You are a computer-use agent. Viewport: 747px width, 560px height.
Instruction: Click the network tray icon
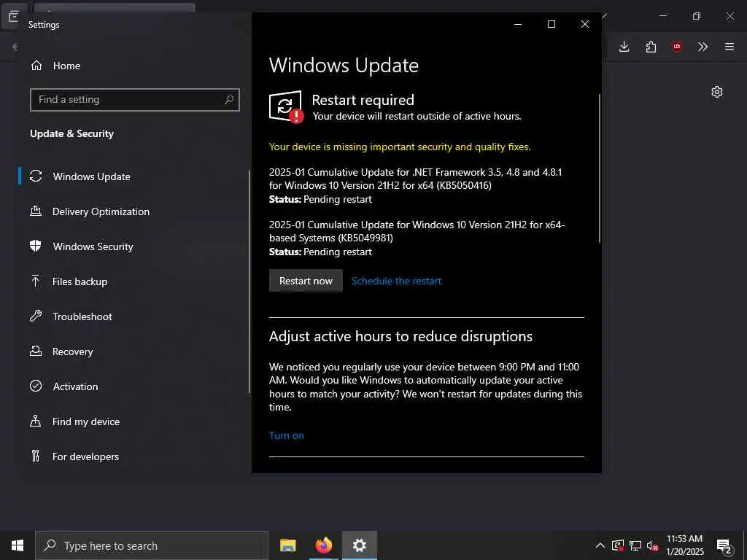(x=635, y=545)
